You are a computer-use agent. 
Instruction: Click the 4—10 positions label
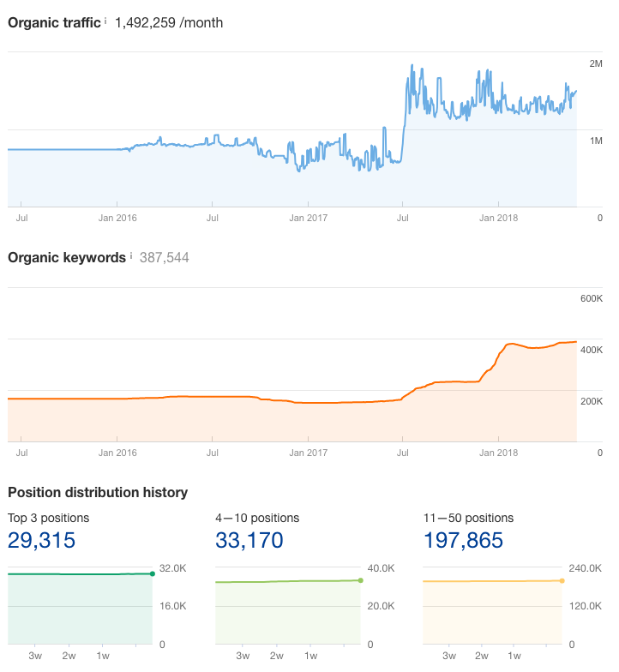(257, 518)
